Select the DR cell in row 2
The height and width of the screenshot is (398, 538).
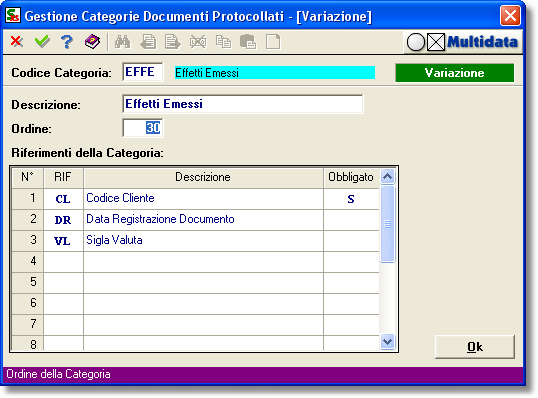(63, 220)
